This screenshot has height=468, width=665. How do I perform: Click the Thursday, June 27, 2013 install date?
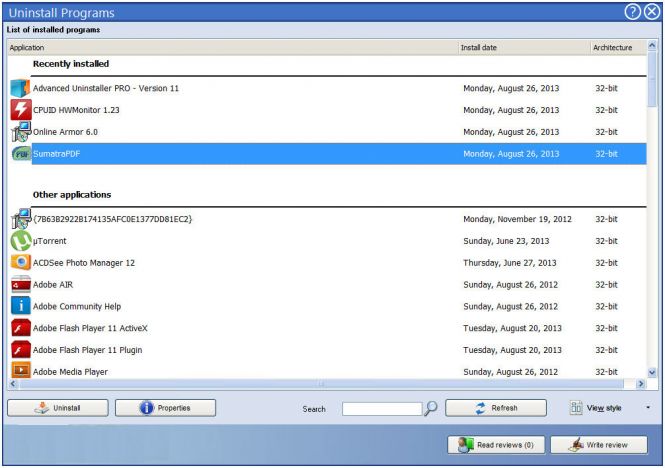tap(510, 263)
